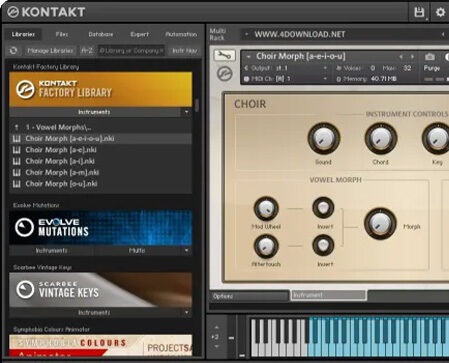Click the Sound knob

pyautogui.click(x=323, y=138)
